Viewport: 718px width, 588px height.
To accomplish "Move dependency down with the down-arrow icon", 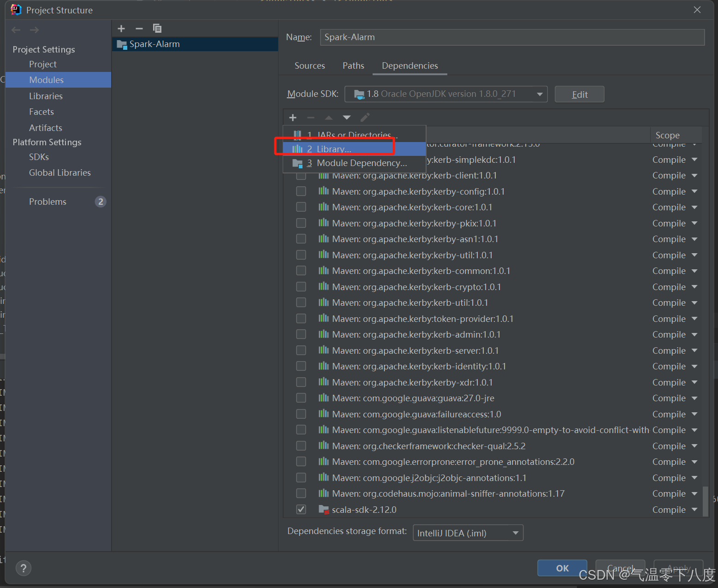I will (346, 118).
